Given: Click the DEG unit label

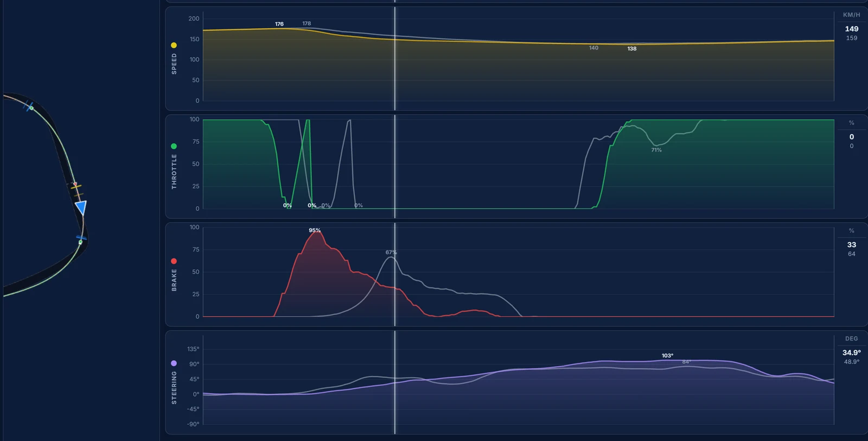Looking at the screenshot, I should [x=852, y=339].
